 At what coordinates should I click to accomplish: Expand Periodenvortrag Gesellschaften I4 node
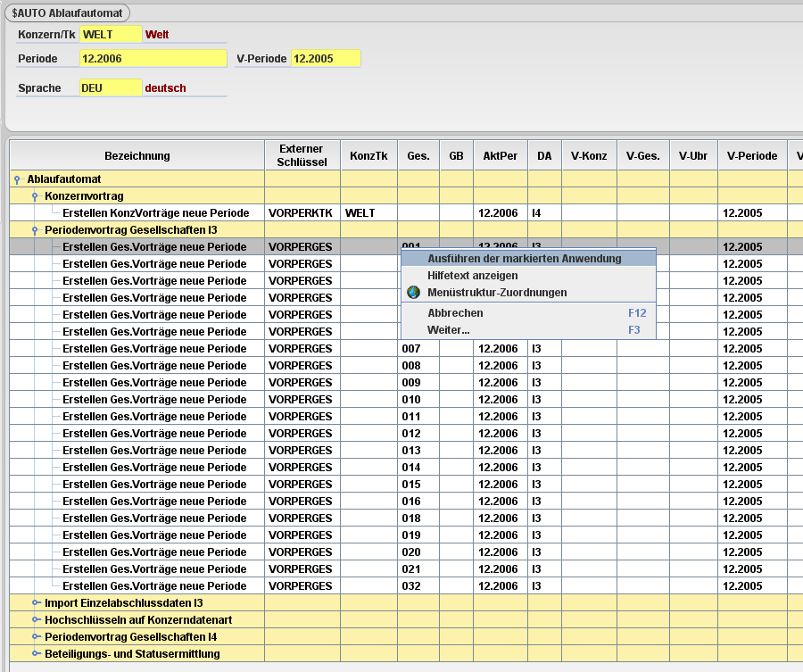[36, 637]
